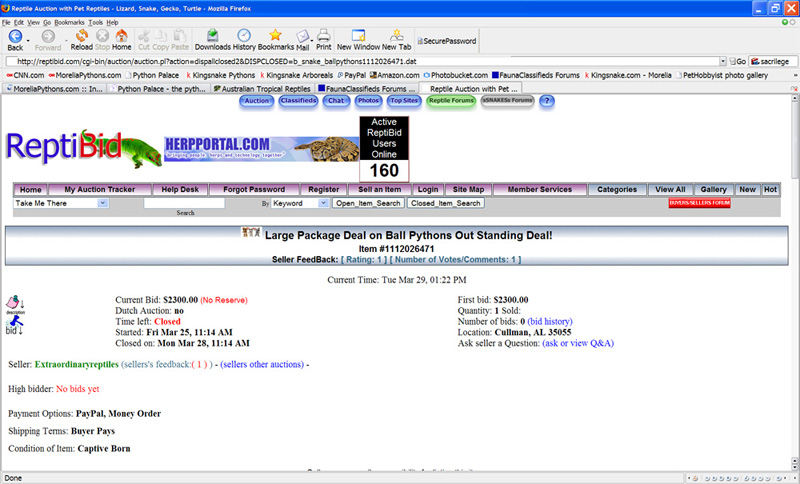Click the site search input field

tap(184, 203)
